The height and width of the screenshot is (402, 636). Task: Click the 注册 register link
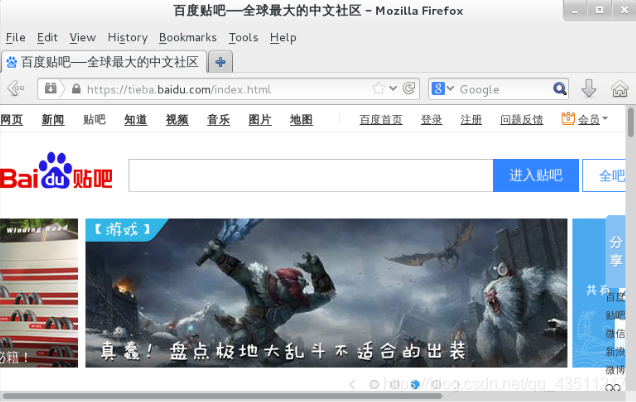[471, 120]
